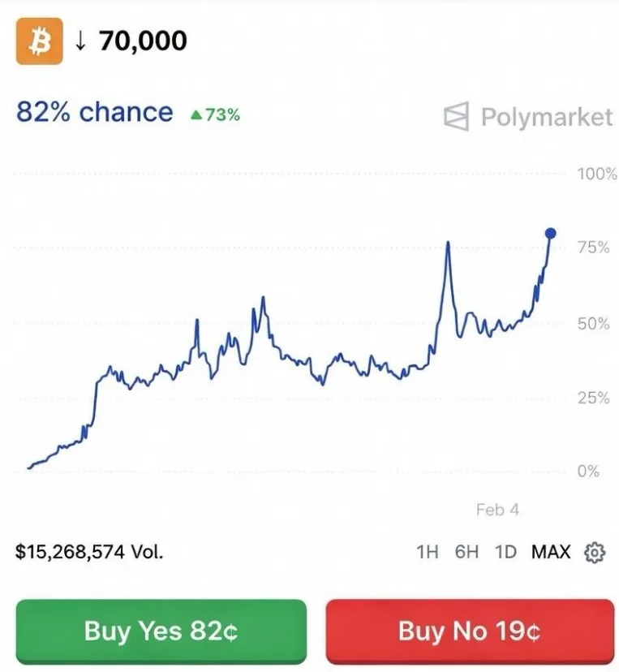Click the orange Bitcoin logo icon
The height and width of the screenshot is (672, 619).
[x=38, y=42]
